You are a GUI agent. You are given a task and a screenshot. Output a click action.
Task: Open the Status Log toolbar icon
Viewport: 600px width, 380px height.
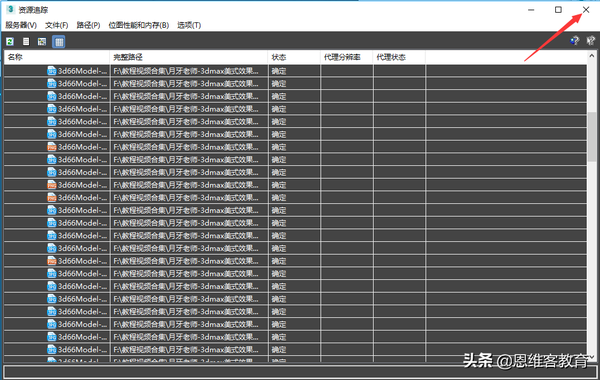pyautogui.click(x=26, y=41)
